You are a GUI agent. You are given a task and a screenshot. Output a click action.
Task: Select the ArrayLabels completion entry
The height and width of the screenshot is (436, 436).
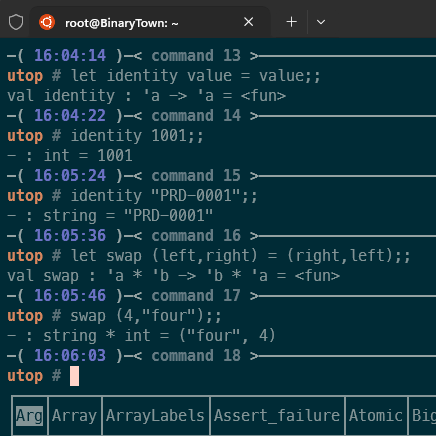(155, 416)
